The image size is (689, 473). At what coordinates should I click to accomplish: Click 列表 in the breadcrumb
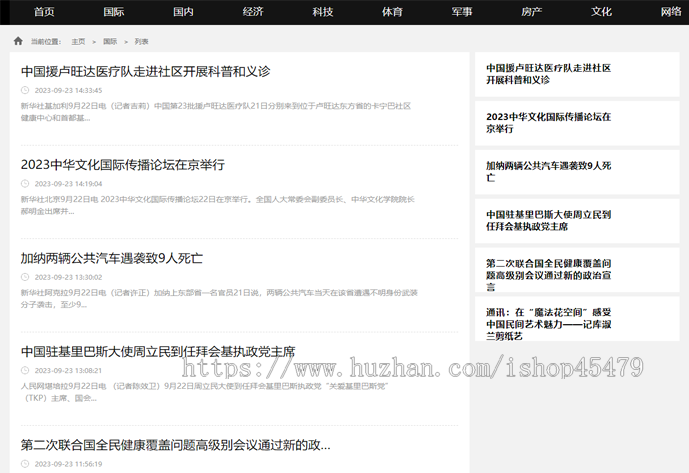[x=141, y=41]
